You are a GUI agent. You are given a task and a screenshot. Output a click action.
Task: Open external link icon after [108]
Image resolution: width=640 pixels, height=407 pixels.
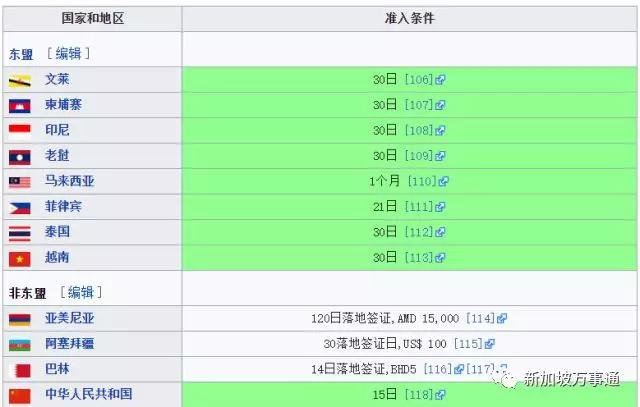440,131
